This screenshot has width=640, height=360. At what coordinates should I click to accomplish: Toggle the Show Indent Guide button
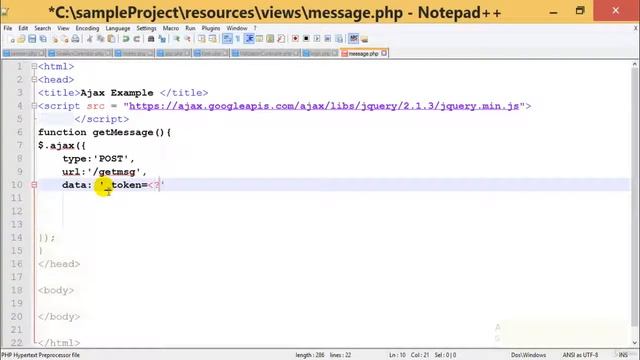pyautogui.click(x=249, y=39)
